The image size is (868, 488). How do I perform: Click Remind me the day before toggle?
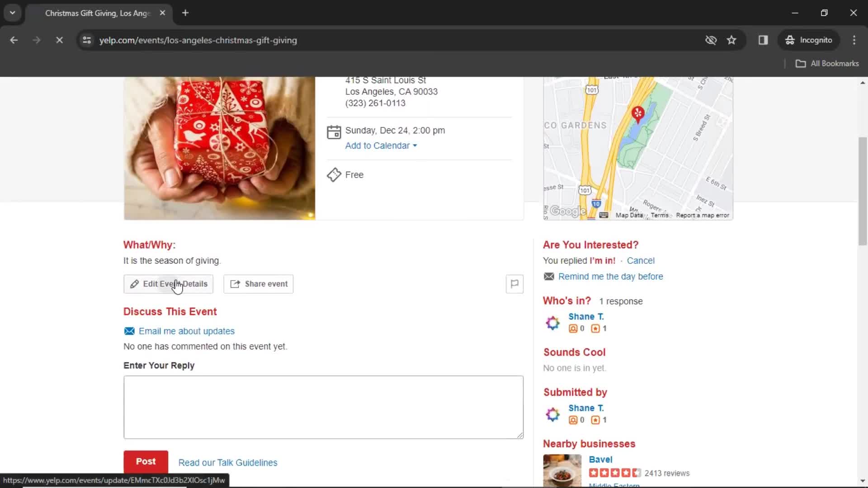[x=610, y=276]
